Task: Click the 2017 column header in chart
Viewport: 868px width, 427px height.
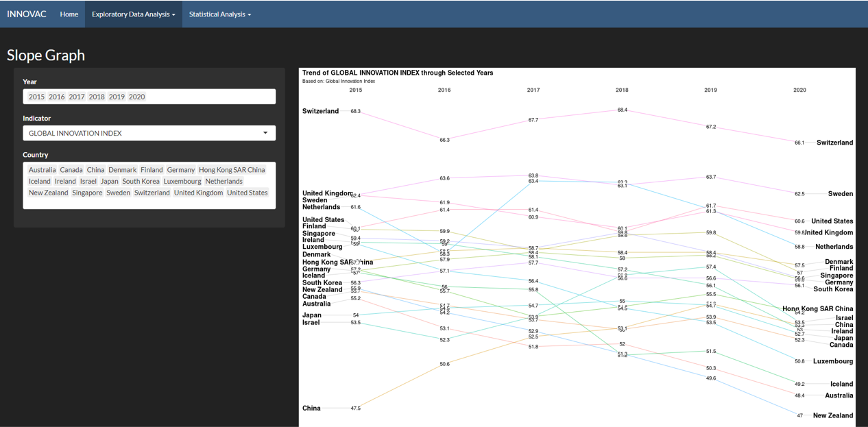Action: [533, 90]
